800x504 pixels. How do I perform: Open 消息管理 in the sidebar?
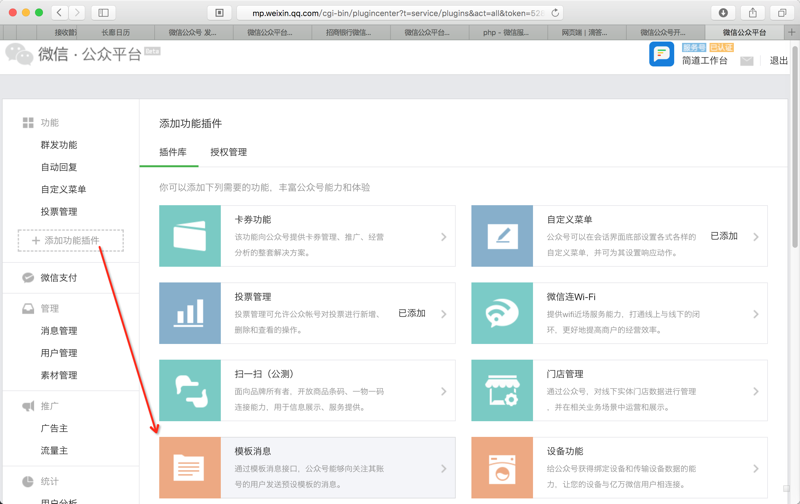(x=59, y=331)
